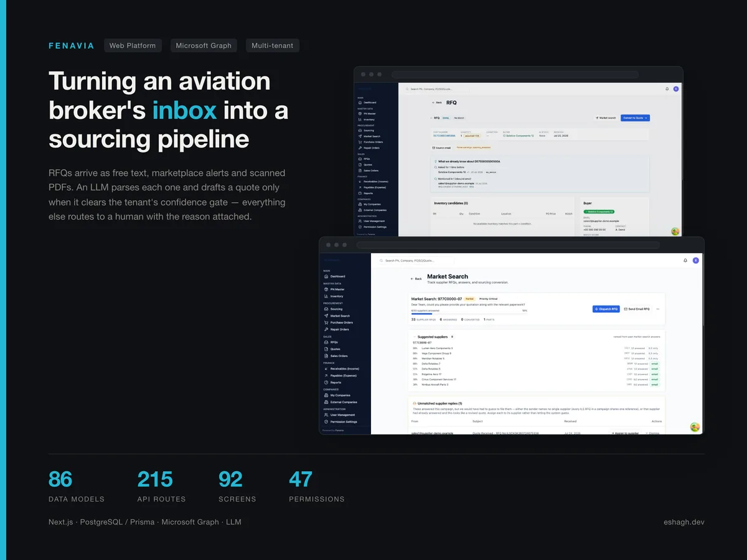
Task: Select Sourcing in RFQ window sidebar
Action: [x=369, y=131]
